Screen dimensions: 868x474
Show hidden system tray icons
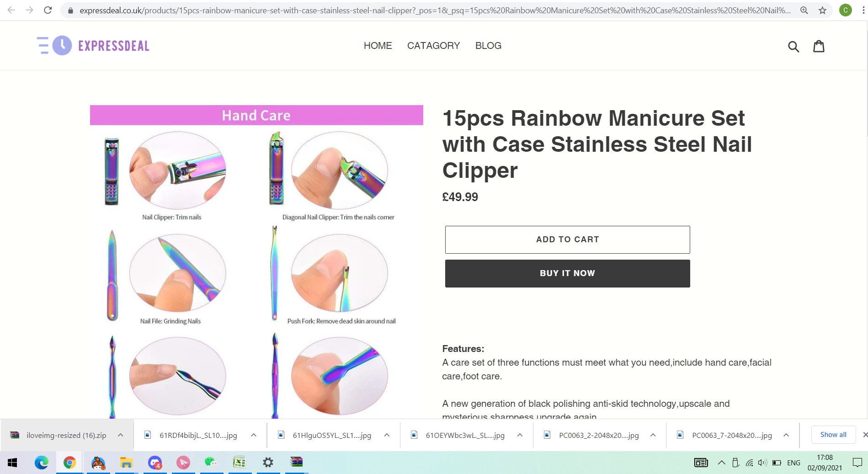(721, 463)
